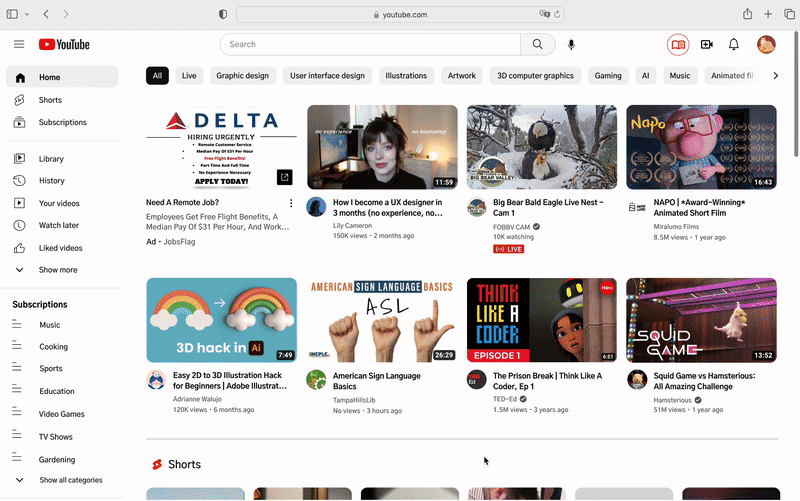Viewport: 800px width, 501px height.
Task: Click the Watch later clock icon
Action: tap(19, 225)
